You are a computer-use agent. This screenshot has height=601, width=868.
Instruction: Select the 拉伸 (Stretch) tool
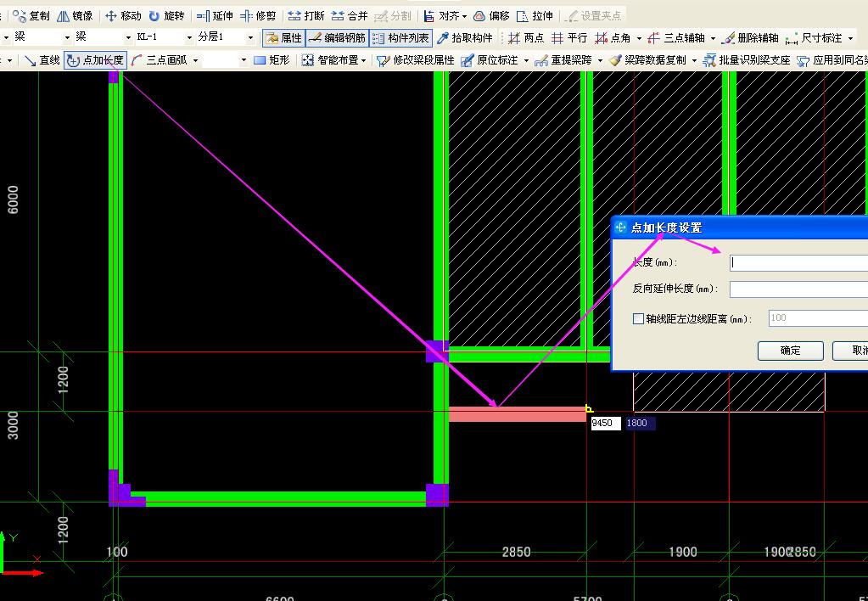click(535, 16)
